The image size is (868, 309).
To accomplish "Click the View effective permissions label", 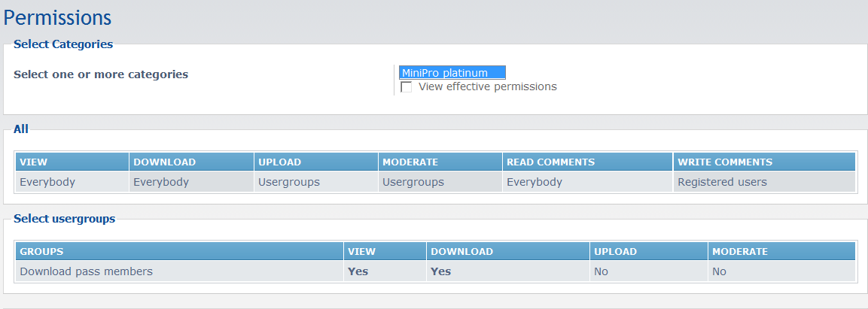I will 487,86.
